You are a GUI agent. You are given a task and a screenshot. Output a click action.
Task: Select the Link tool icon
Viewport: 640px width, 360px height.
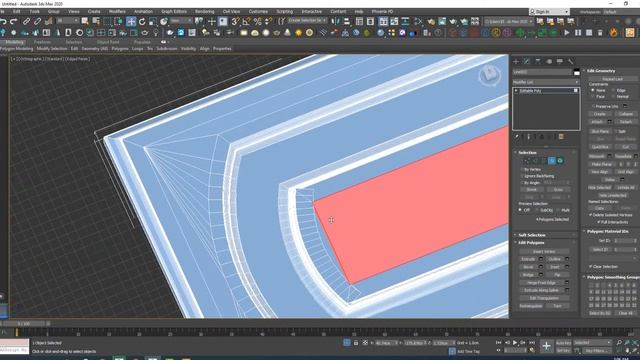pos(27,21)
